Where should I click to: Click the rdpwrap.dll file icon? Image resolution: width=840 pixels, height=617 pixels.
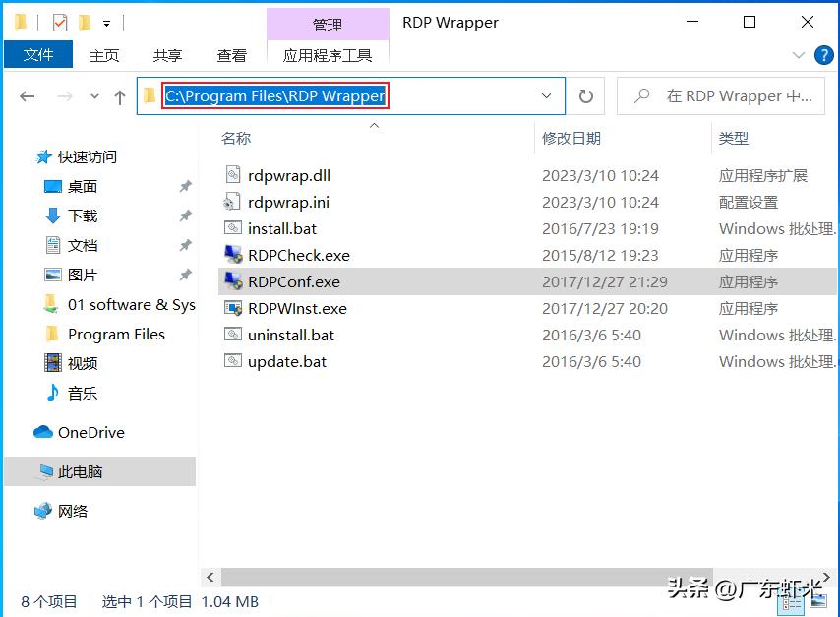234,175
